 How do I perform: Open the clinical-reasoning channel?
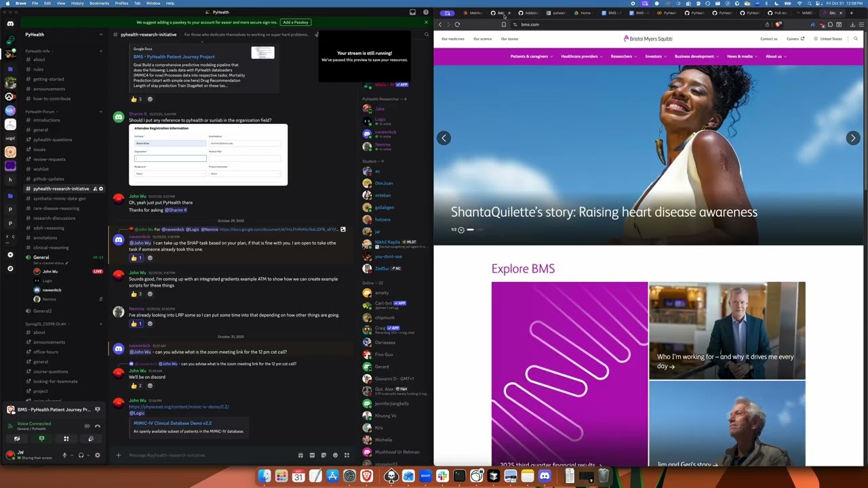51,247
